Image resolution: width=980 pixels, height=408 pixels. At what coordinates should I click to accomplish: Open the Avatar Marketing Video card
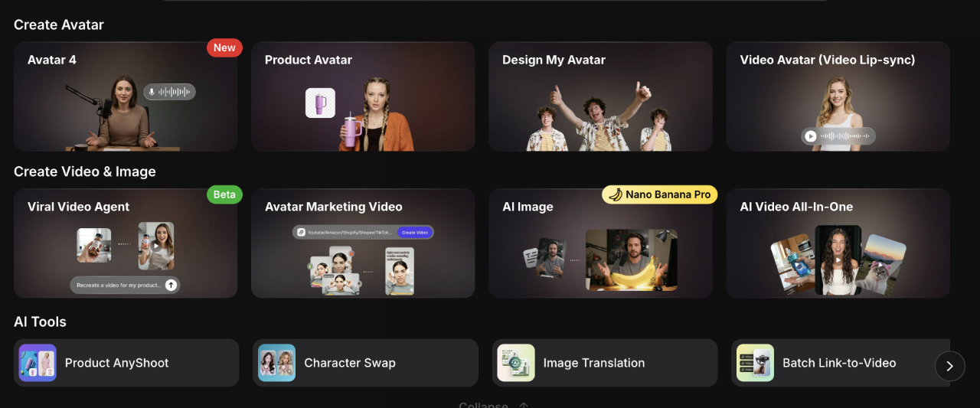point(363,243)
